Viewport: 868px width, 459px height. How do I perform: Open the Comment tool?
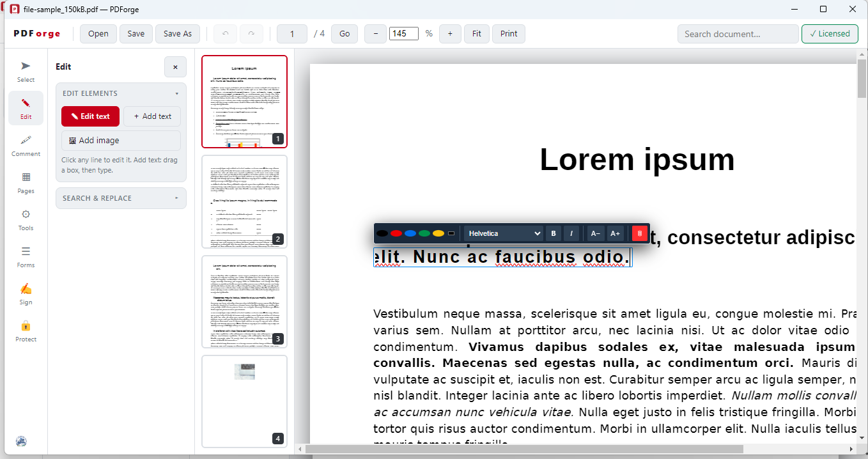26,145
